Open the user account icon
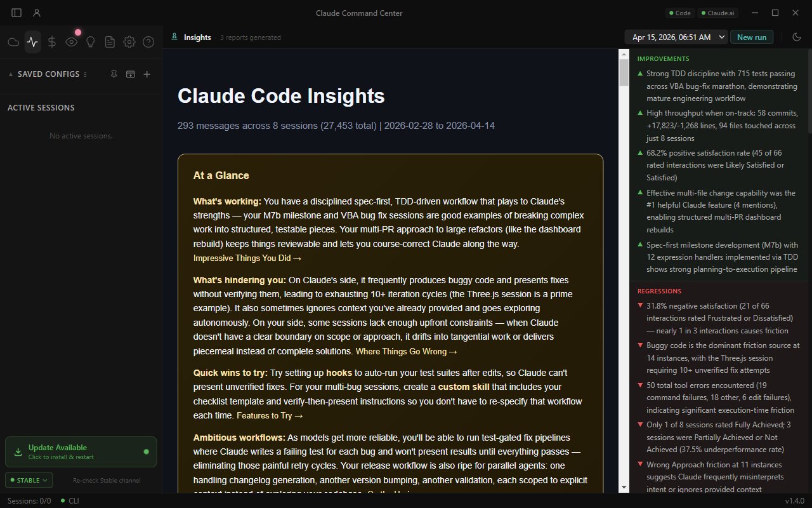812x508 pixels. pyautogui.click(x=37, y=13)
